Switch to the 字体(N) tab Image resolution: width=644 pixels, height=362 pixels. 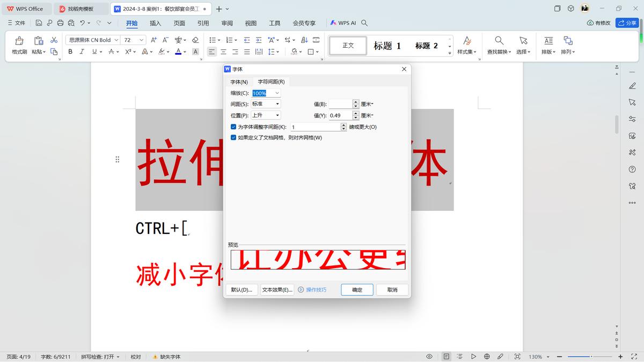[x=239, y=82]
